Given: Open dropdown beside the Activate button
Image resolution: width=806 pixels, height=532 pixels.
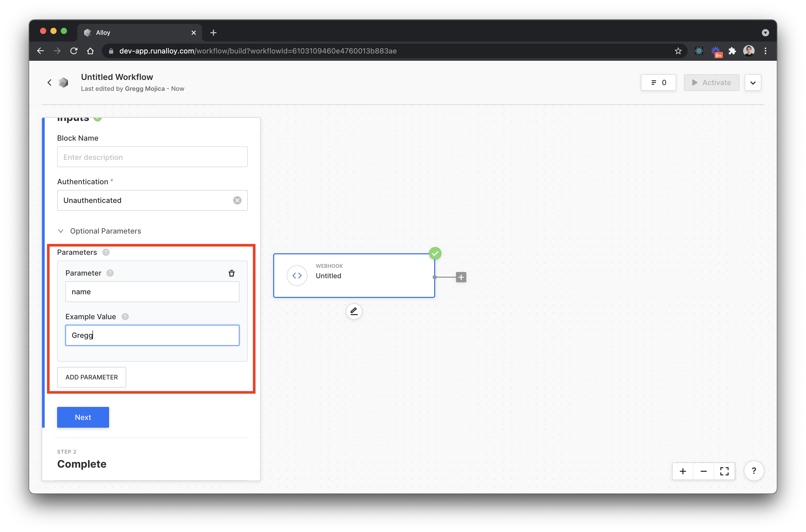Looking at the screenshot, I should pos(753,83).
